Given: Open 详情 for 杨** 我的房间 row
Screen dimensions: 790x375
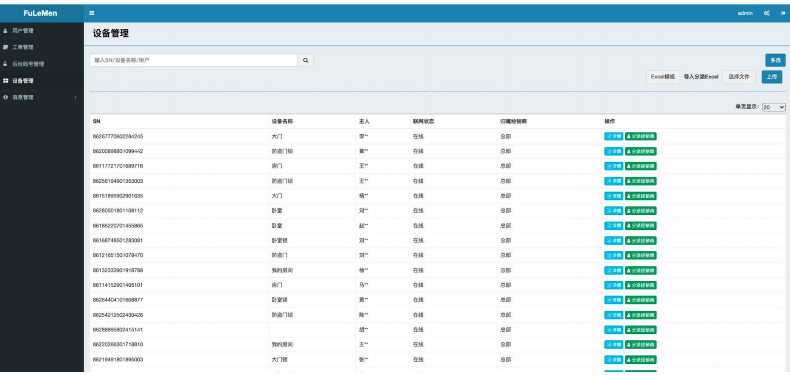Looking at the screenshot, I should [613, 270].
